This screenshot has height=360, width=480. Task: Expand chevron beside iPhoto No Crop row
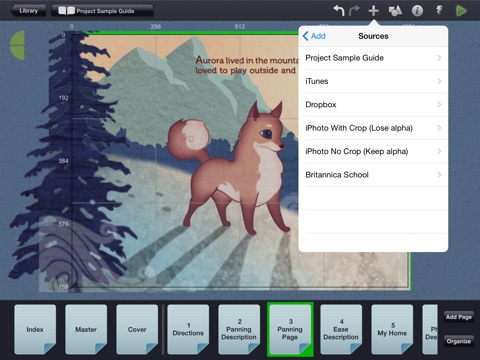coord(439,151)
